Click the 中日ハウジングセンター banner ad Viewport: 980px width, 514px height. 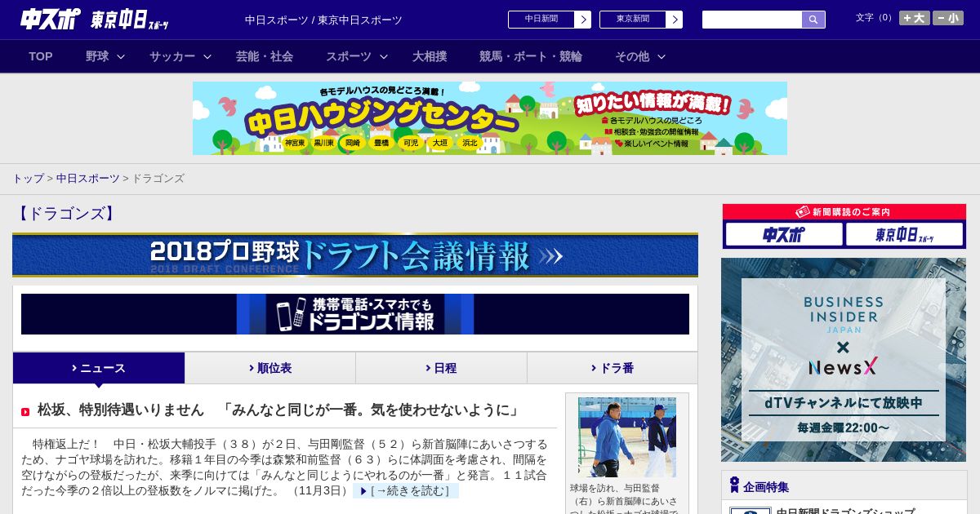tap(490, 118)
